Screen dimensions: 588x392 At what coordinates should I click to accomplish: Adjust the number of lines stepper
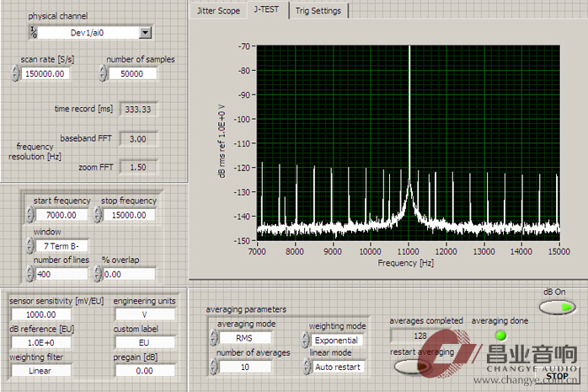coord(30,273)
